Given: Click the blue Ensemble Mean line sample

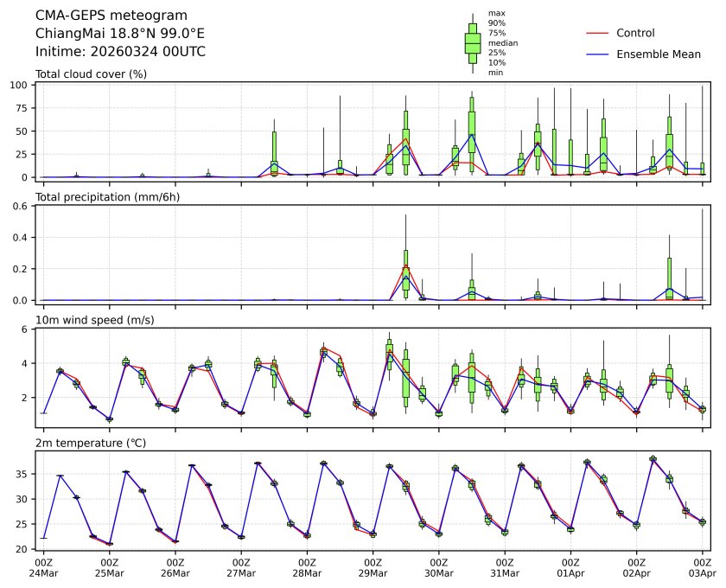Looking at the screenshot, I should click(x=598, y=54).
